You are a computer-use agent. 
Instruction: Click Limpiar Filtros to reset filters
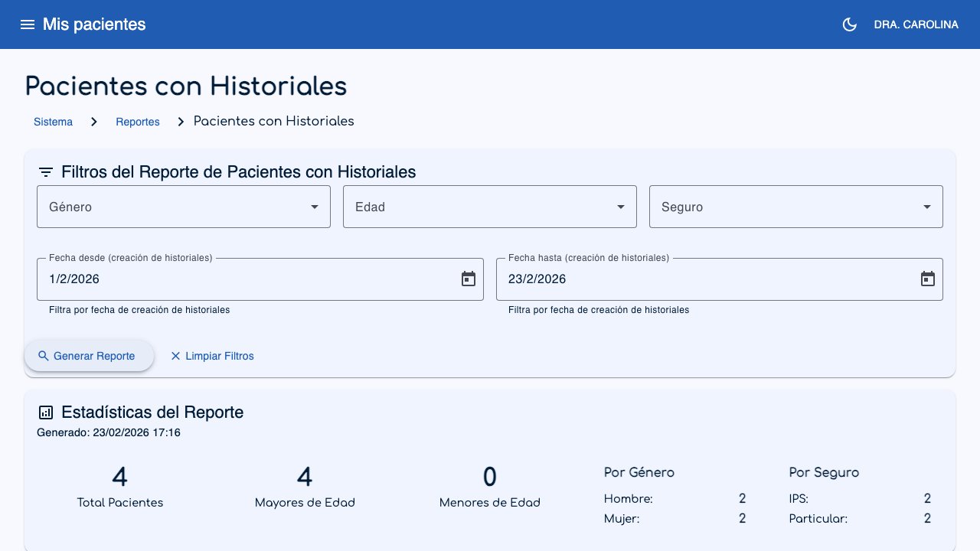(220, 356)
